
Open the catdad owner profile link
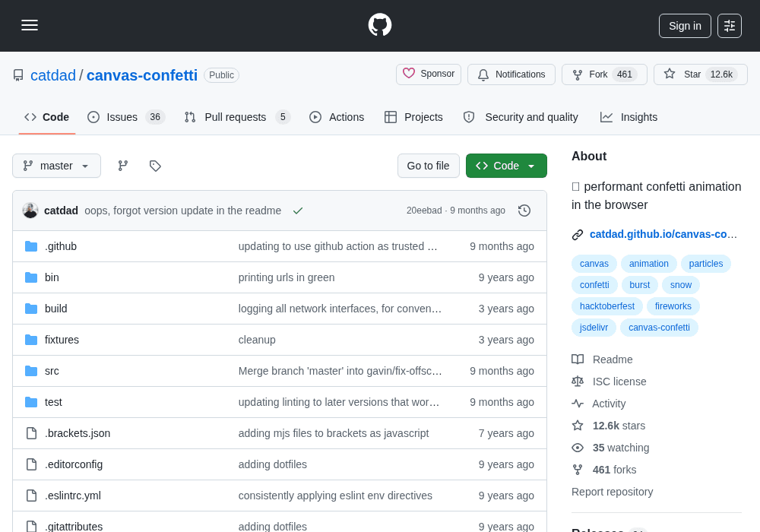tap(53, 75)
